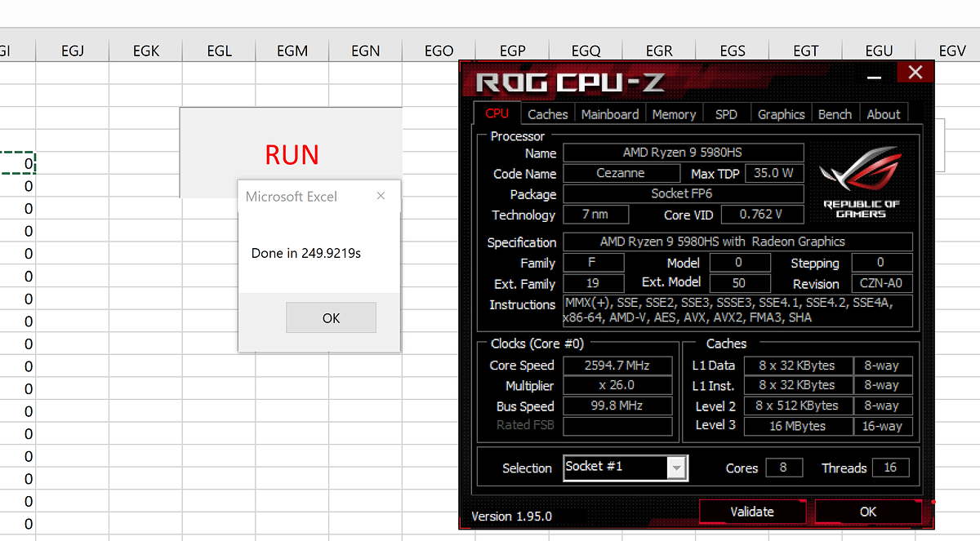
Task: Select the EGL column header
Action: (219, 51)
